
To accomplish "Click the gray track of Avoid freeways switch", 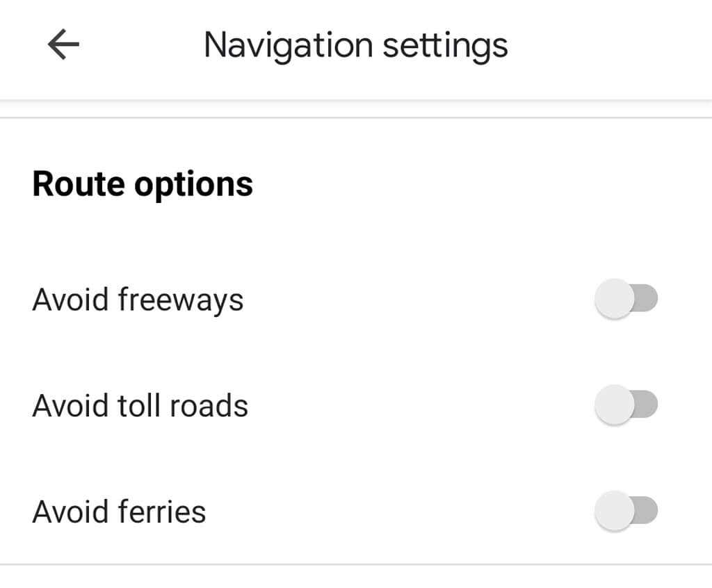I will point(647,300).
